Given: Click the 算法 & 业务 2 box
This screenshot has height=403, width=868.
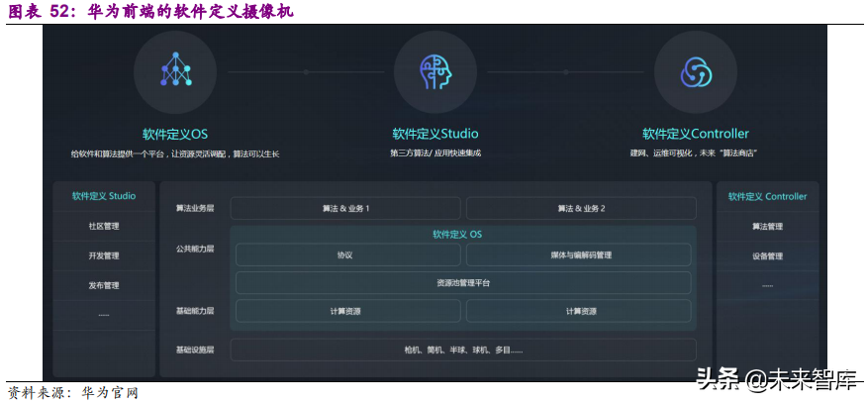Looking at the screenshot, I should (581, 209).
